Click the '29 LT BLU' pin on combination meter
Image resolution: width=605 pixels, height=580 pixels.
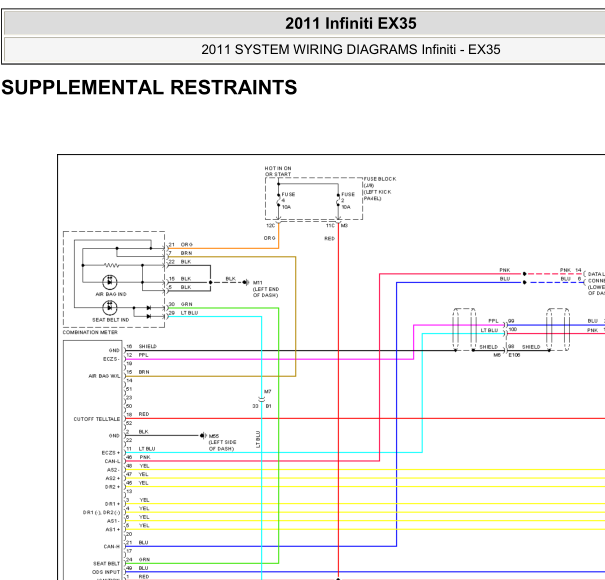183,313
